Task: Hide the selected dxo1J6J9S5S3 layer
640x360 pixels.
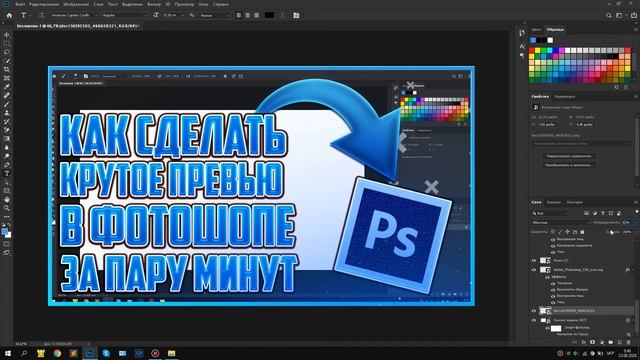Action: point(534,311)
